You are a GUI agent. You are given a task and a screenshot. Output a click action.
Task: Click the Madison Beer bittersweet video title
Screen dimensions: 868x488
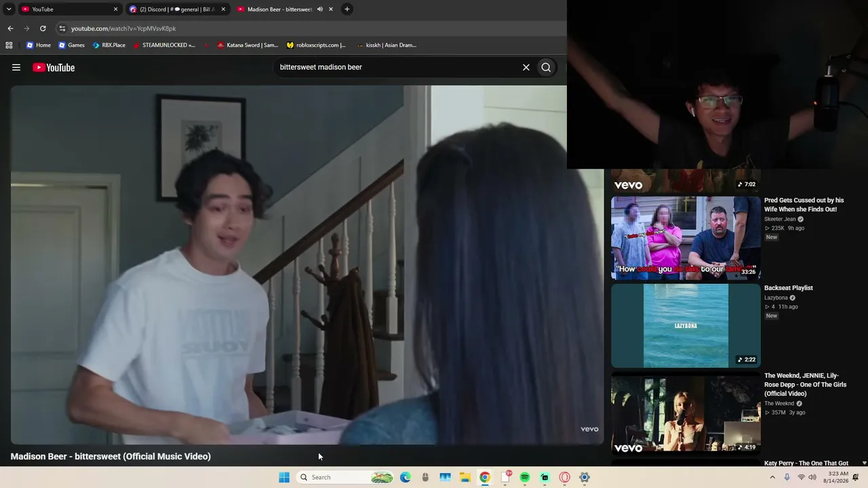[x=111, y=457]
